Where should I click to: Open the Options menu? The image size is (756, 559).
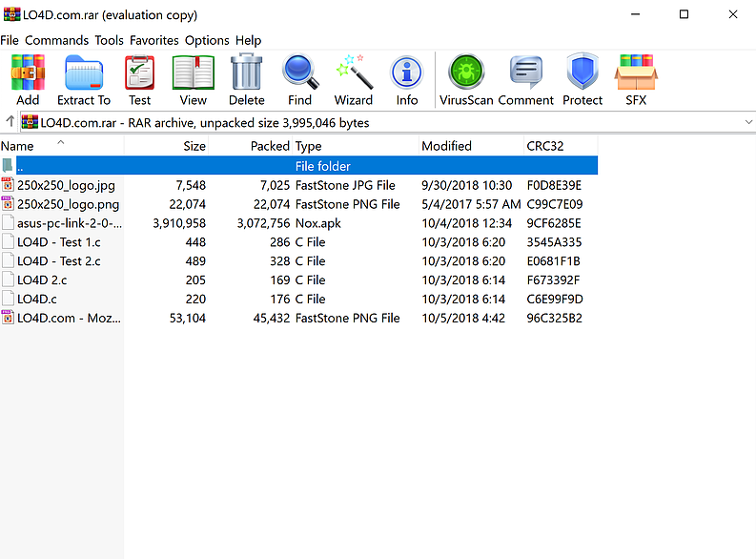point(207,40)
